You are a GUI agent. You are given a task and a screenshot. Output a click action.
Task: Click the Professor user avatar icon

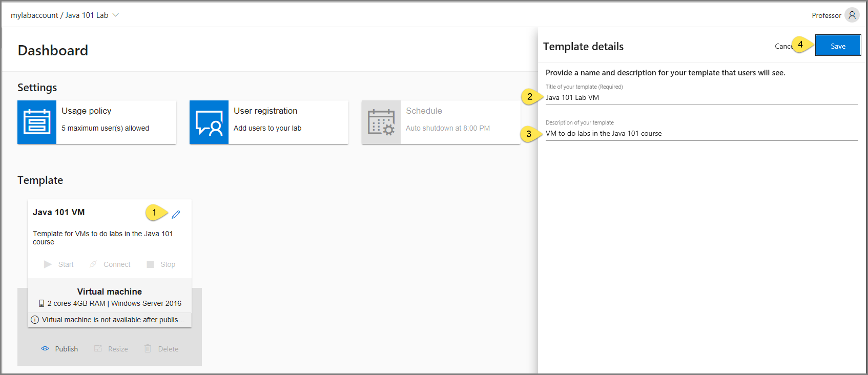click(852, 15)
